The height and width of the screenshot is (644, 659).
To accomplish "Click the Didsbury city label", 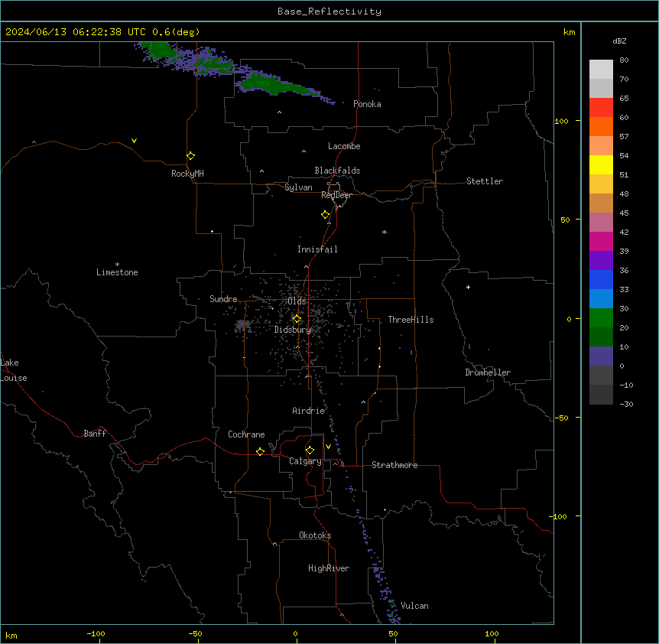I will click(293, 330).
